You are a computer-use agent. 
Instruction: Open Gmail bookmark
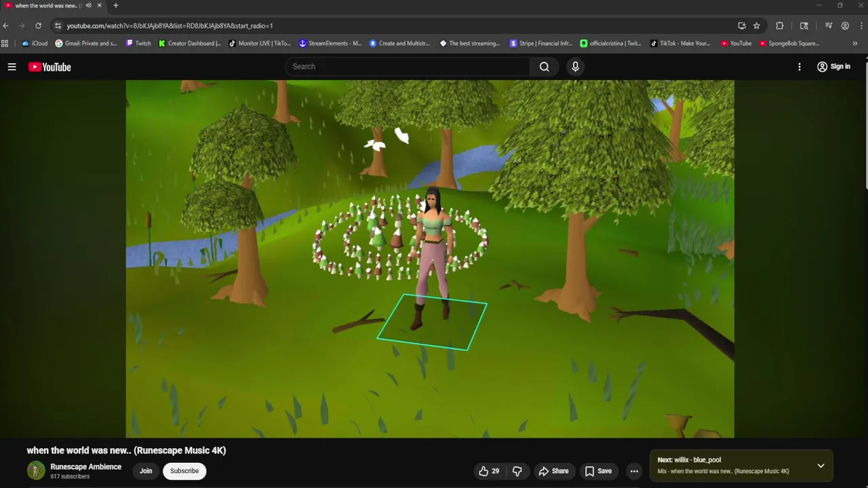click(x=86, y=43)
